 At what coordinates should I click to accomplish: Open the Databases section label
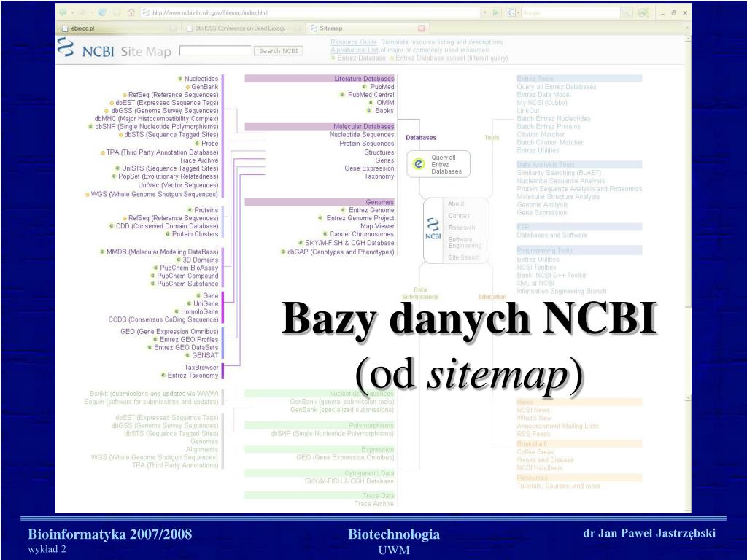click(421, 138)
